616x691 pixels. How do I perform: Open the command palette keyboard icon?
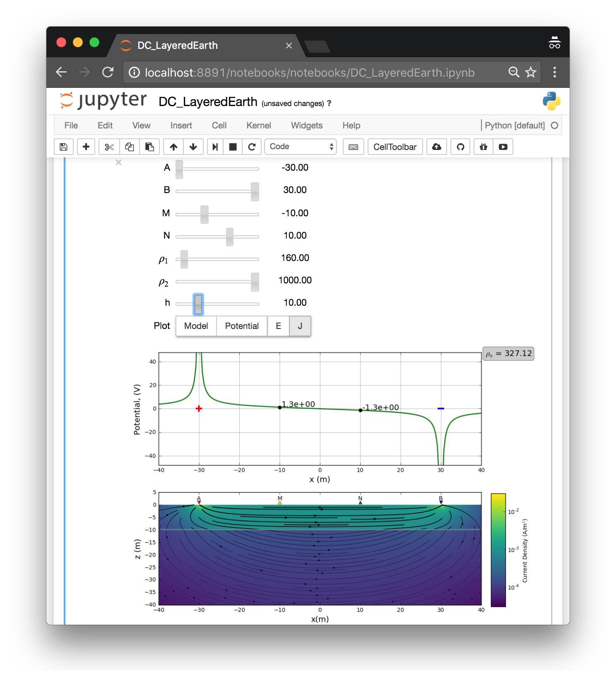353,147
